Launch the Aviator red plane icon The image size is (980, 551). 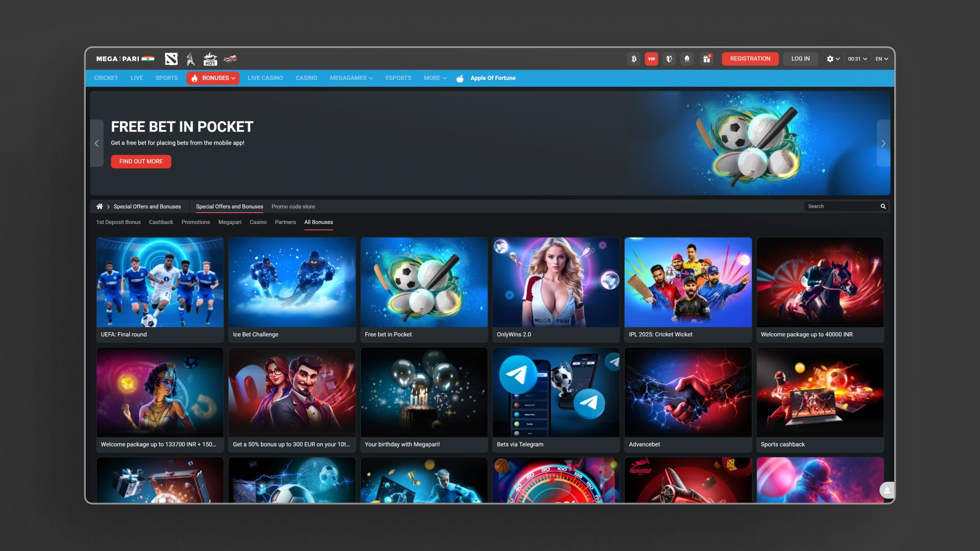[230, 59]
